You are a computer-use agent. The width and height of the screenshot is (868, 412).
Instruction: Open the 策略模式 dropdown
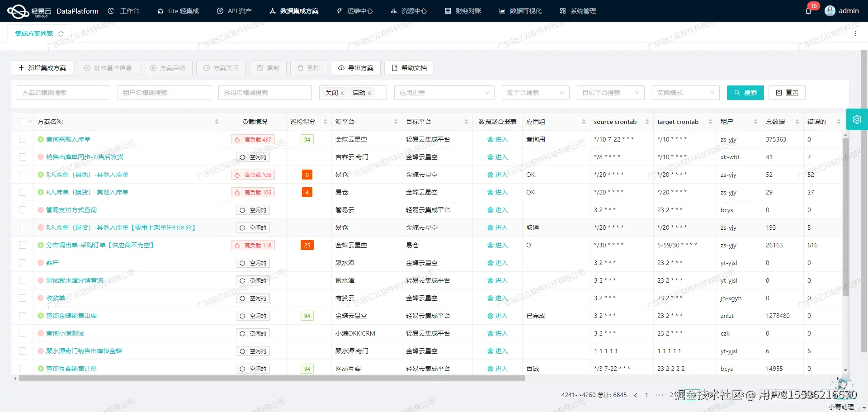[x=685, y=93]
